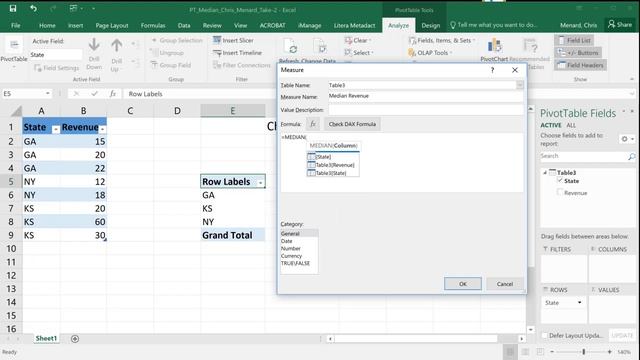Switch to the Formulas tab
The image size is (640, 360).
click(153, 25)
